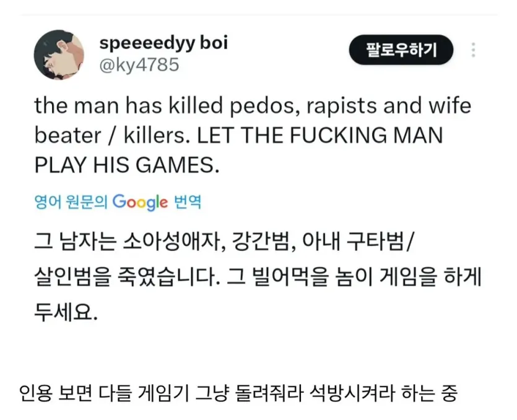This screenshot has width=517, height=420.
Task: Click tweet line starting "the man has killed"
Action: (x=252, y=106)
